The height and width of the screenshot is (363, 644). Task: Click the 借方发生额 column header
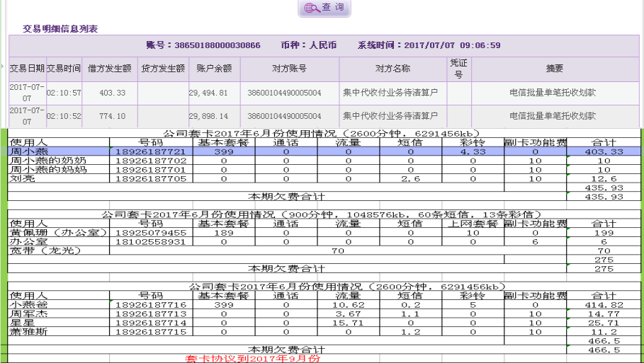(110, 69)
